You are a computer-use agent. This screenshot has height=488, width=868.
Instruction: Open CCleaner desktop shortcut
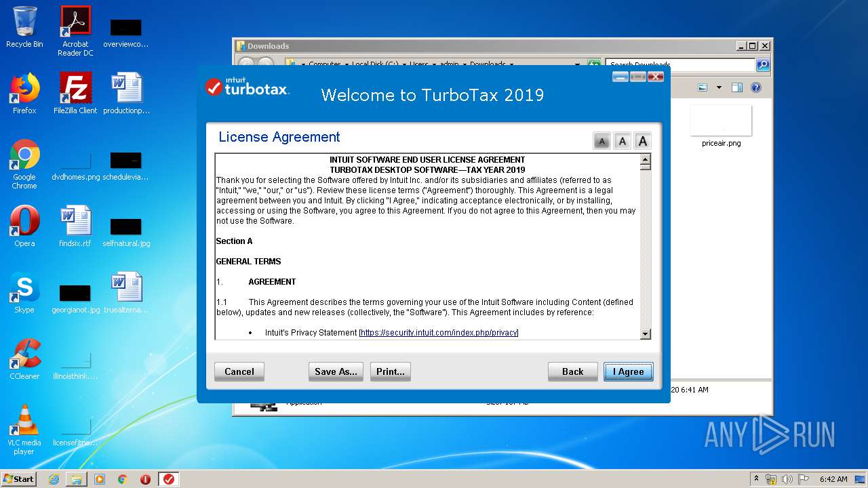point(24,359)
